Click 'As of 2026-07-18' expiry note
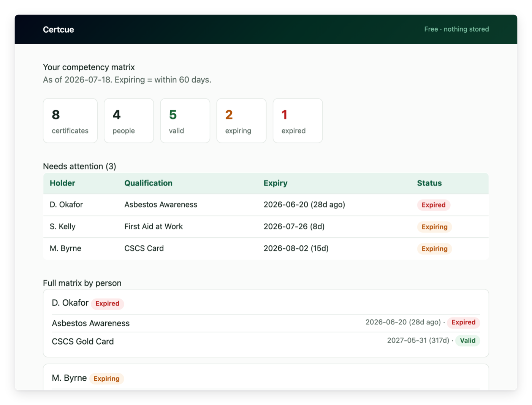 click(127, 80)
